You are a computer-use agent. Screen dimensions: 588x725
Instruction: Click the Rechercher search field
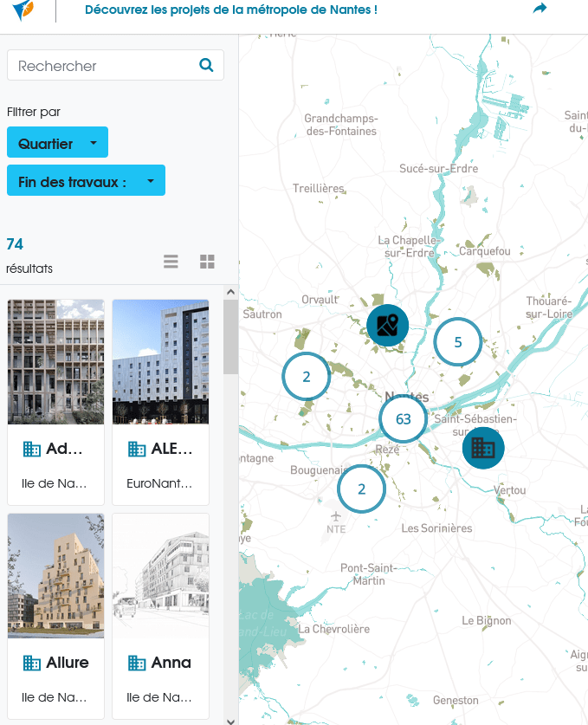point(115,65)
